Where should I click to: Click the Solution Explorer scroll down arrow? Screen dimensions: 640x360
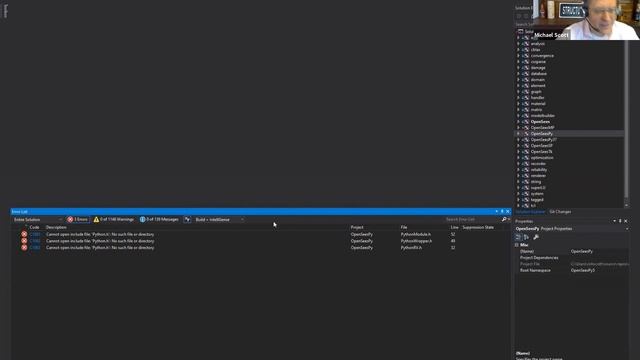(x=627, y=205)
